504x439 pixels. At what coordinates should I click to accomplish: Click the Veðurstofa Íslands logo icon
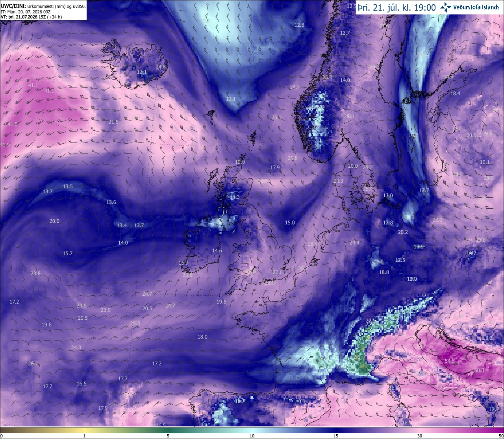[446, 7]
